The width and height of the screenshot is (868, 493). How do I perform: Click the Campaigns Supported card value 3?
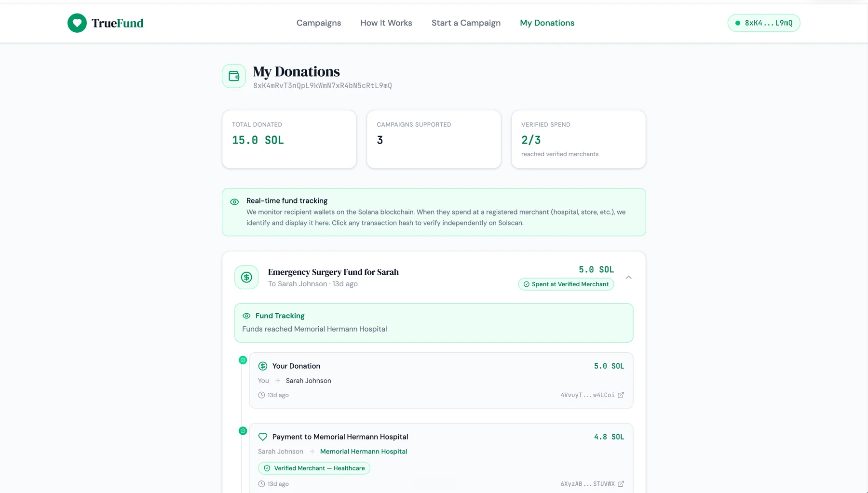(x=380, y=140)
